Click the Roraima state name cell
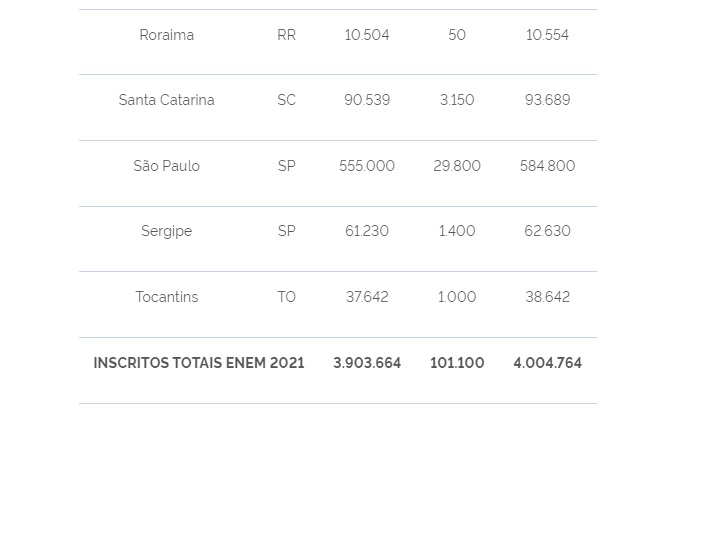The image size is (720, 548). 167,35
